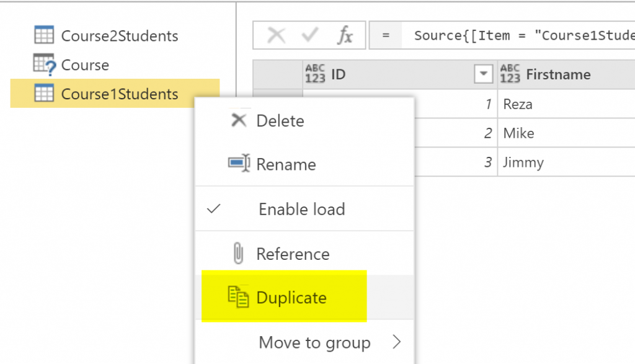Click the fx function icon
Viewport: 635px width, 364px height.
(x=344, y=36)
